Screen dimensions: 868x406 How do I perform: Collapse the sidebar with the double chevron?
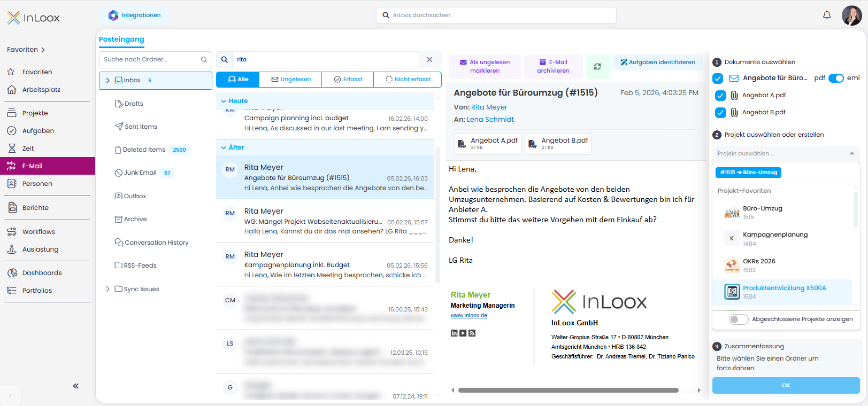click(x=76, y=386)
